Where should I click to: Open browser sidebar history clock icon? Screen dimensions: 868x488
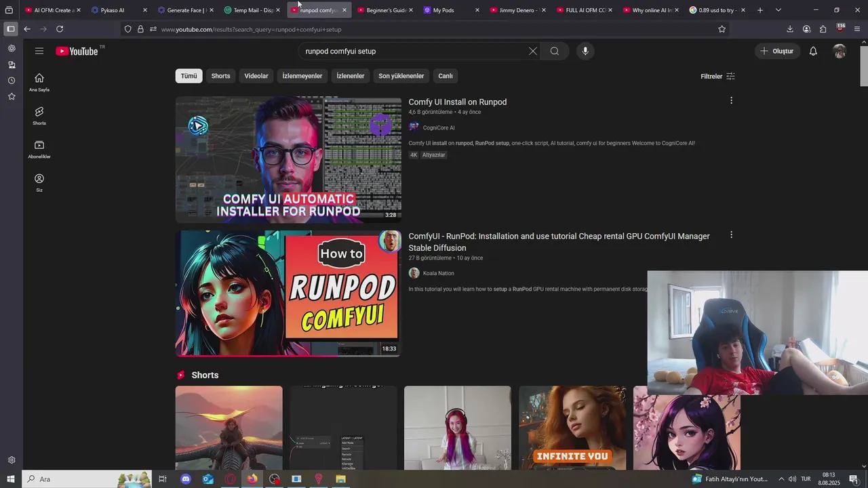tap(12, 81)
